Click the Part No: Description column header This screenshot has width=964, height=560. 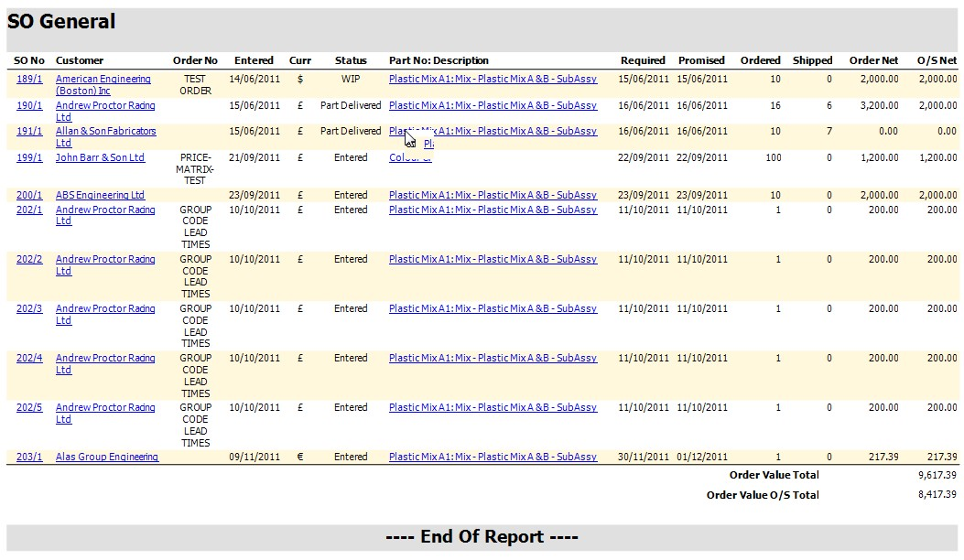point(439,60)
